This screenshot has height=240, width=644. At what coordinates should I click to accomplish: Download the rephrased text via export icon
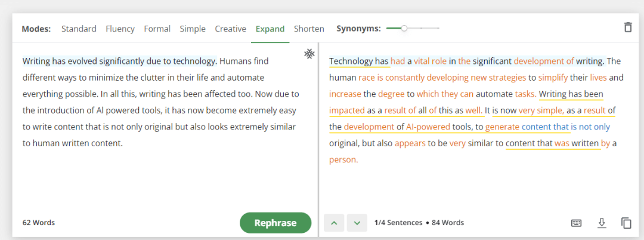tap(601, 223)
